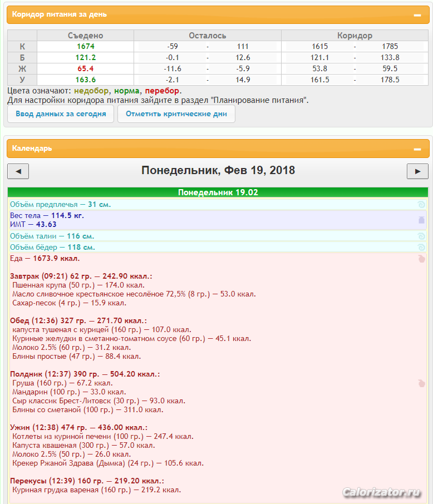The image size is (433, 504).
Task: Click scale icon in Вес тела row
Action: [x=421, y=220]
